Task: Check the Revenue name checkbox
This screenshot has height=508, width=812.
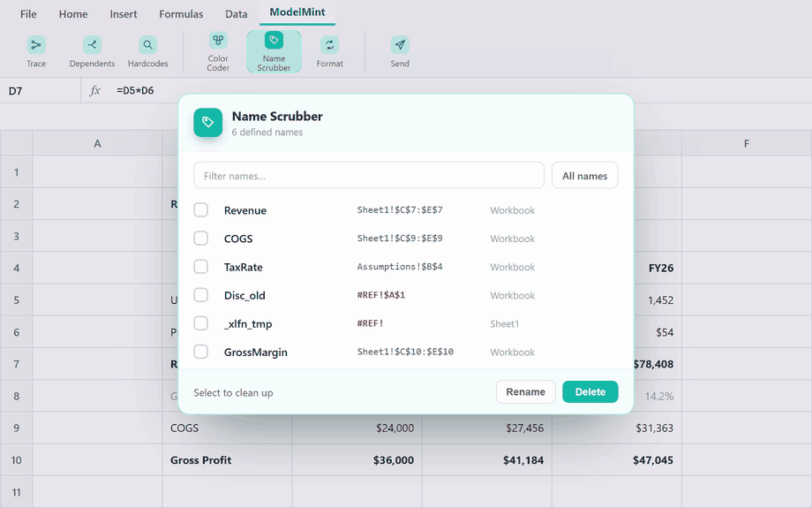Action: (201, 210)
